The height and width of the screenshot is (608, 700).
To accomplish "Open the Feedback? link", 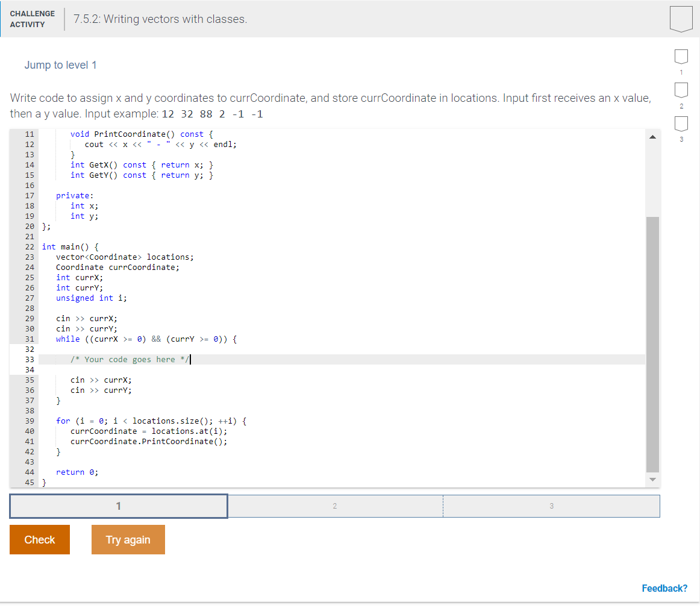I will (x=664, y=588).
